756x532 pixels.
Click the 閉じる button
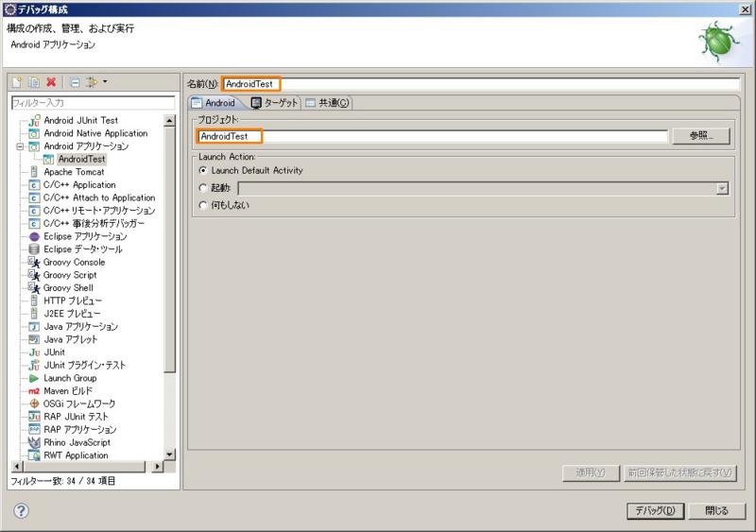click(x=717, y=511)
